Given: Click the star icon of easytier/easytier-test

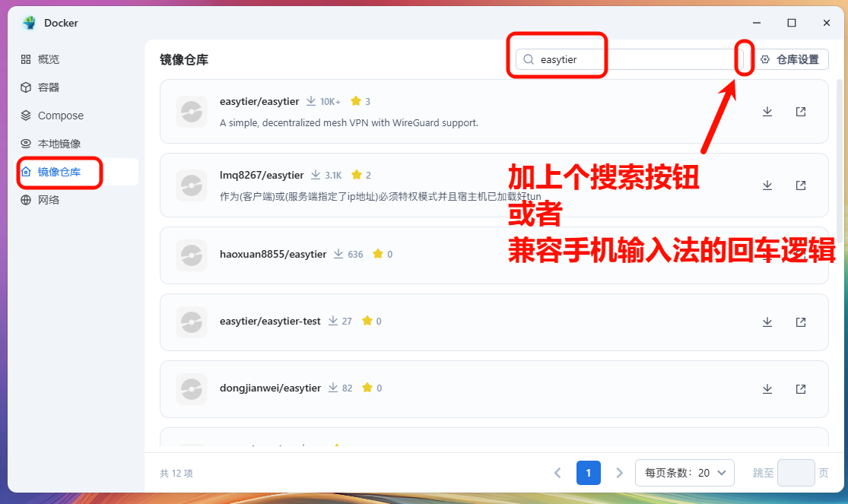Looking at the screenshot, I should click(x=367, y=321).
